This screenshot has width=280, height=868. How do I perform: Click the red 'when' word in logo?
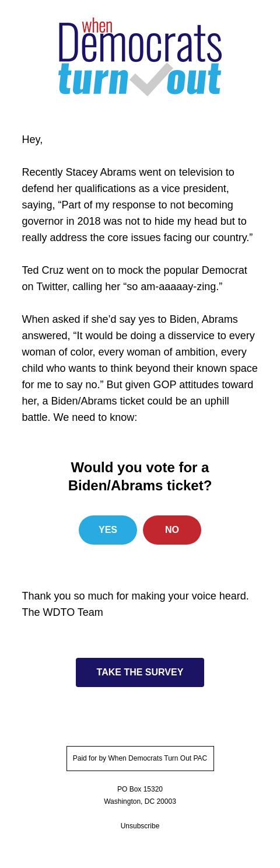click(97, 26)
